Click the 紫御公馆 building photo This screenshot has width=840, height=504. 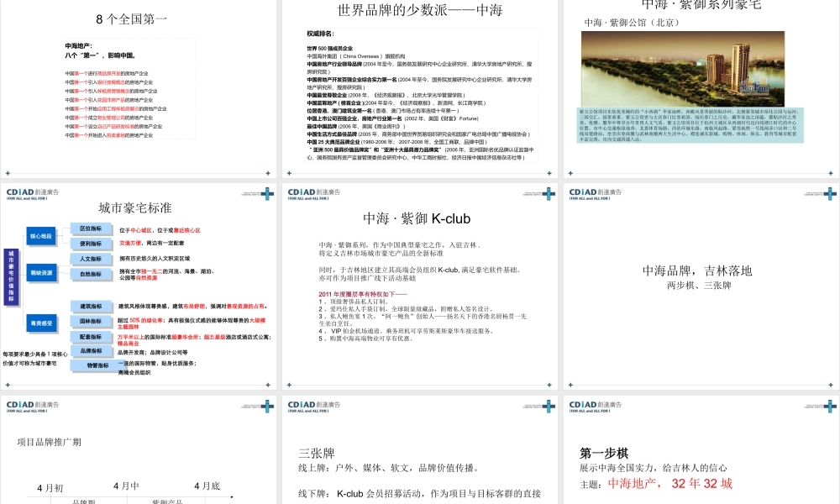(682, 69)
